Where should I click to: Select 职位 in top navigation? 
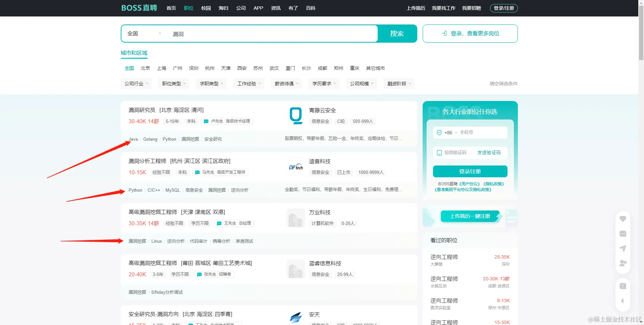189,8
